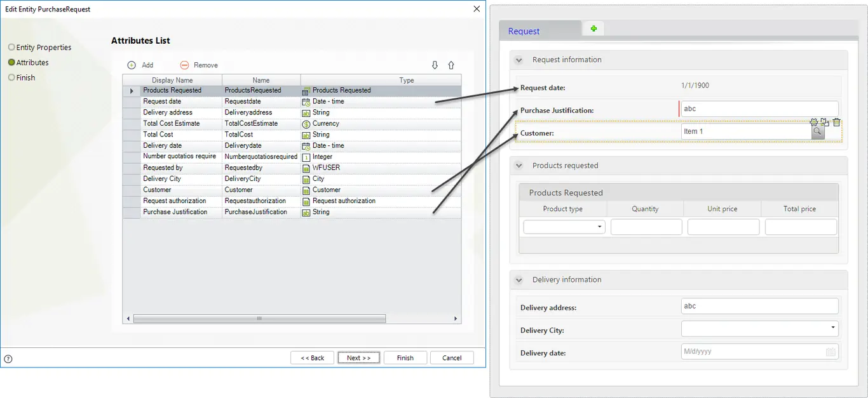Screen dimensions: 868x398
Task: Move attribute down with the down arrow
Action: (435, 65)
